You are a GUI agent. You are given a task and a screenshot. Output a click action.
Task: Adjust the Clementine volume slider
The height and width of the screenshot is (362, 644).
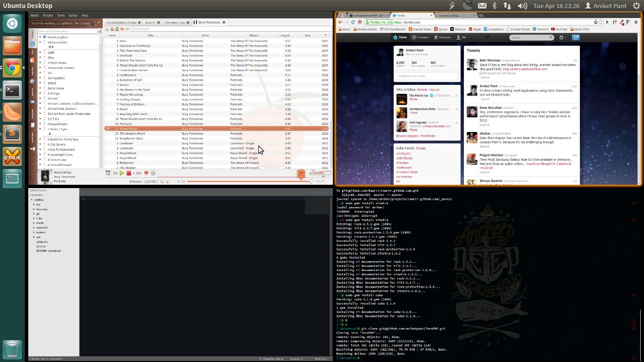pos(319,174)
